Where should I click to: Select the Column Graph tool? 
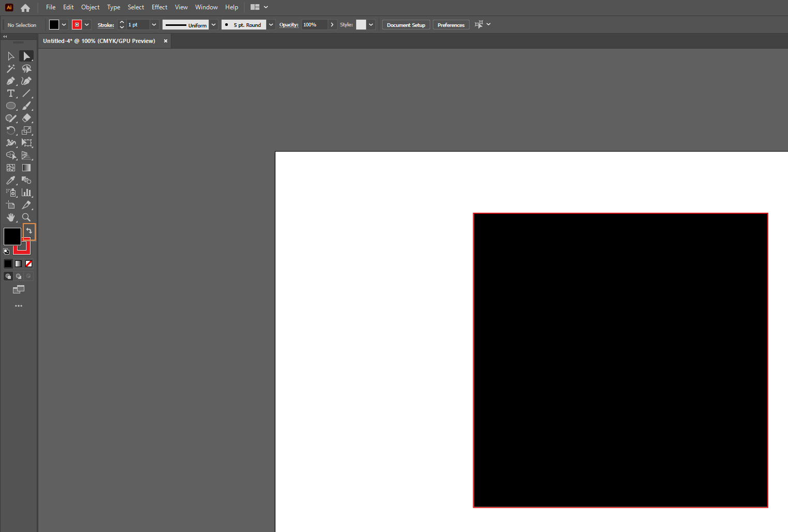26,193
